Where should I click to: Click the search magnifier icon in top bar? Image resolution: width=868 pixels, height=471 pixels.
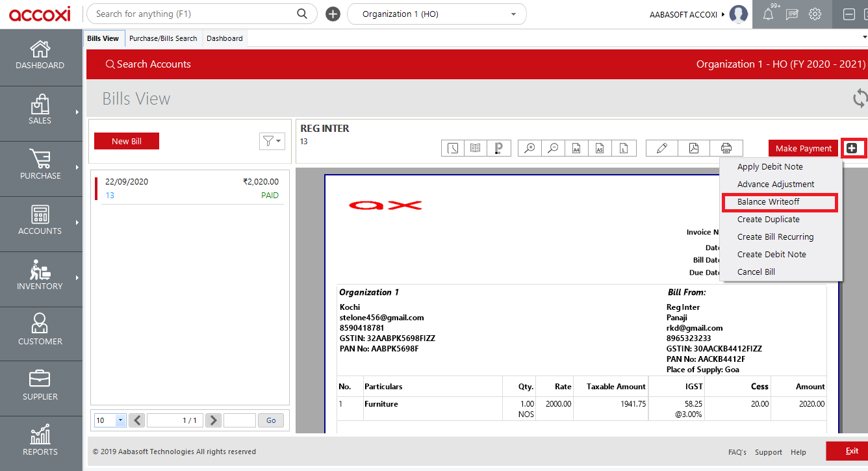302,14
